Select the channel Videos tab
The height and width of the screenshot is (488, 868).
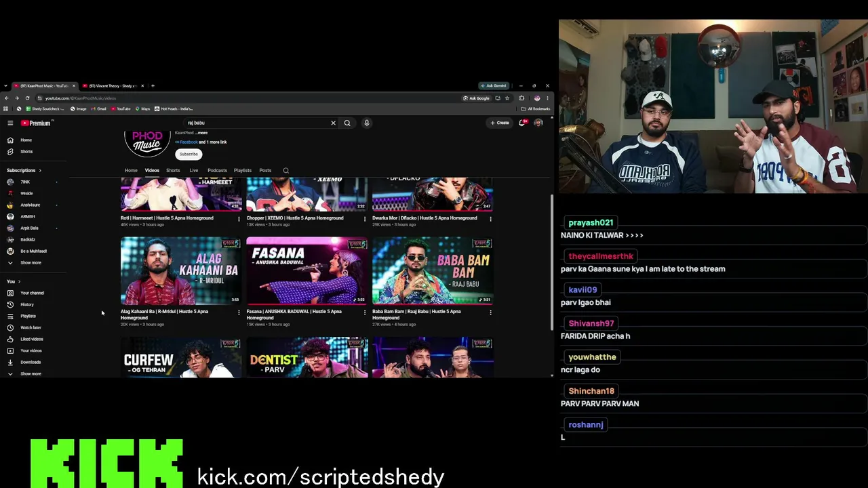152,171
